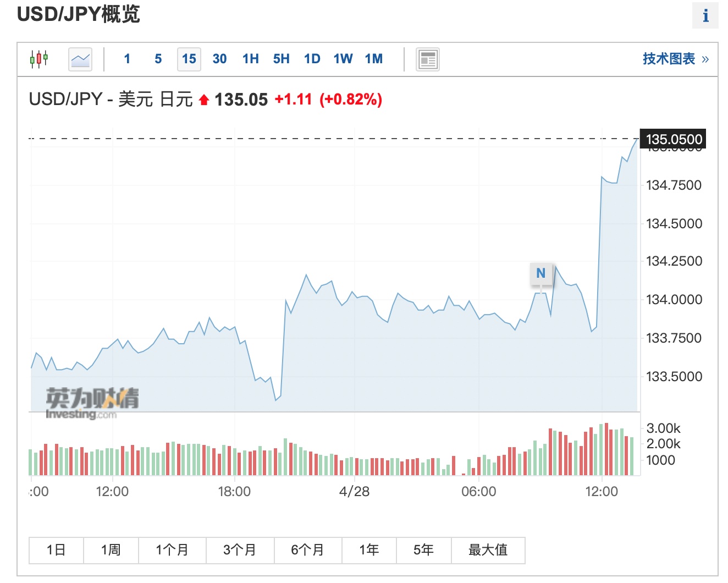The height and width of the screenshot is (583, 728).
Task: Open 技术图表 technical chart link
Action: [x=675, y=59]
